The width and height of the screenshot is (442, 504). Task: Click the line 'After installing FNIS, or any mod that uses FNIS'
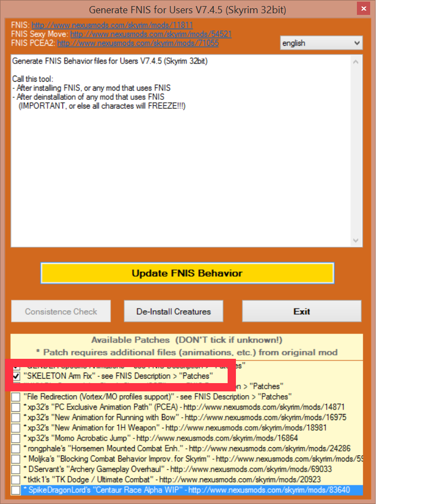click(x=91, y=88)
